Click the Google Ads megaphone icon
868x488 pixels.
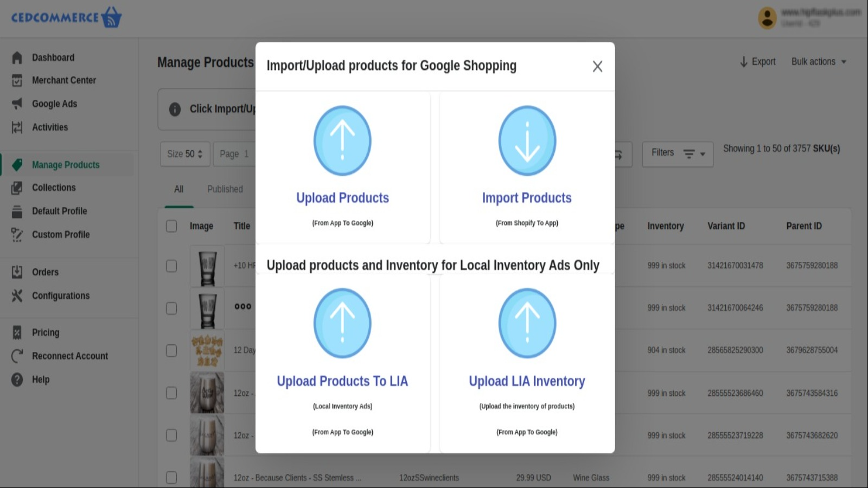17,104
